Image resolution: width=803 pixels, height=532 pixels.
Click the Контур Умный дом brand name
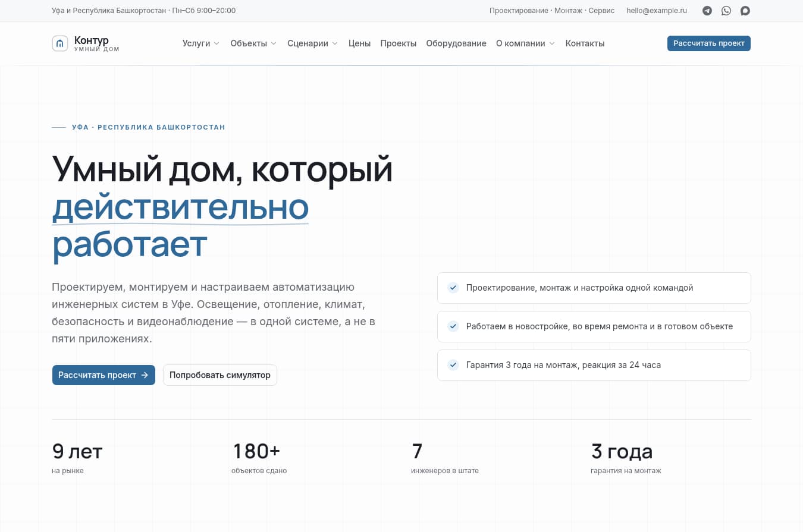click(97, 43)
